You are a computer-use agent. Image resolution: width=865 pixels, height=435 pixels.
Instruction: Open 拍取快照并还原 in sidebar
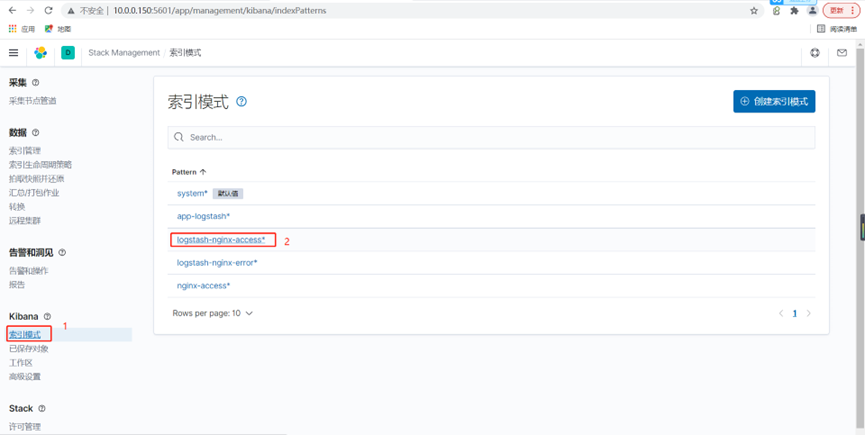point(37,179)
